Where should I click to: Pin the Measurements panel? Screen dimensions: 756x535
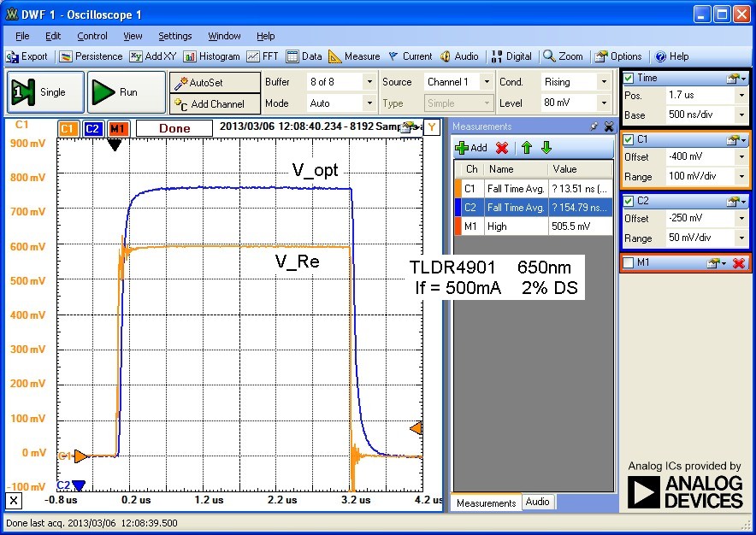(x=594, y=126)
